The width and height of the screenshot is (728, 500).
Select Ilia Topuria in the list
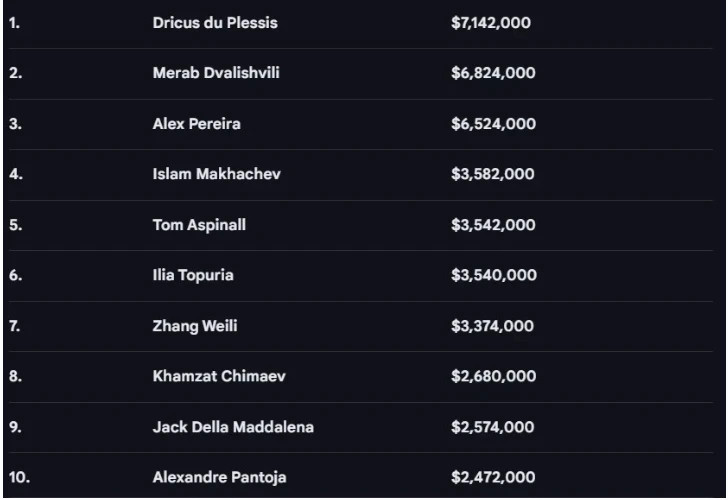pyautogui.click(x=193, y=275)
